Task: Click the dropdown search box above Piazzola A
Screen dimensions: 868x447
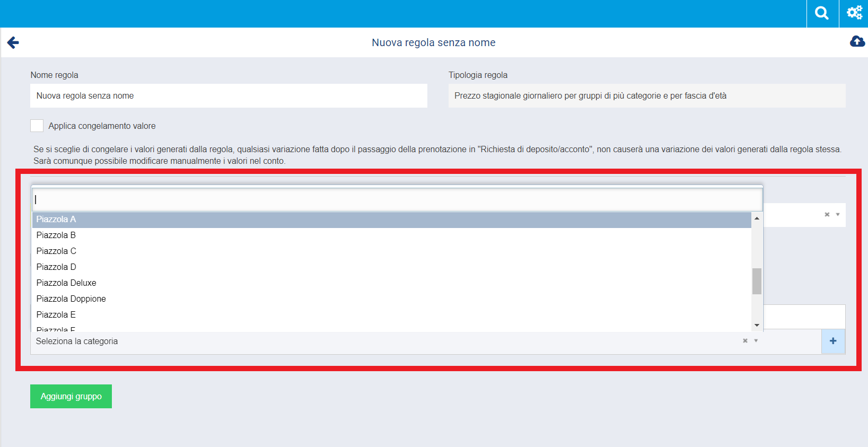Action: pos(397,200)
